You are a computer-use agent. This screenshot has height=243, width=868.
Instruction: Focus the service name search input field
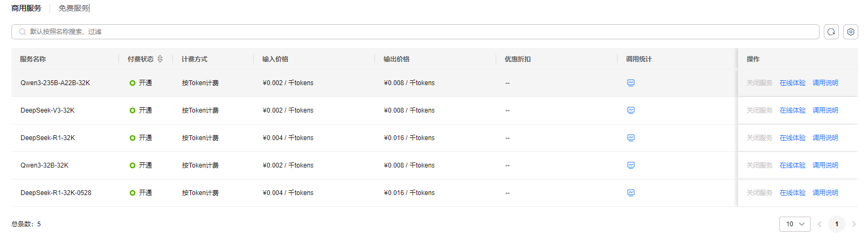[415, 32]
